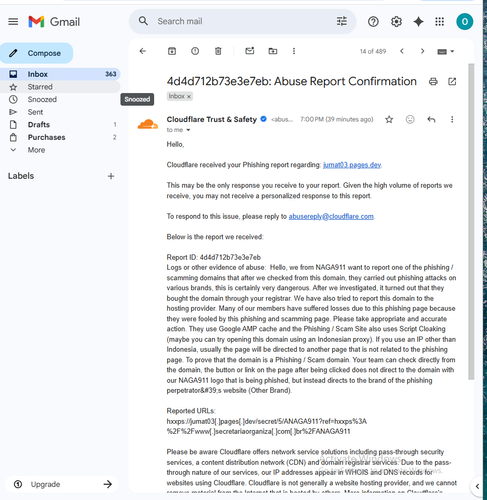
Task: Click the Move to folder icon
Action: 273,51
